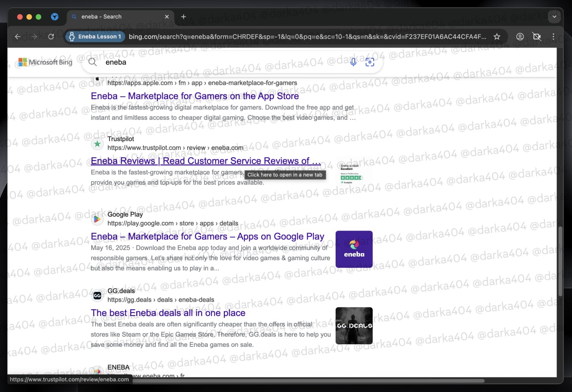This screenshot has height=392, width=572.
Task: Click the camera-off icon in the toolbar
Action: pyautogui.click(x=537, y=37)
